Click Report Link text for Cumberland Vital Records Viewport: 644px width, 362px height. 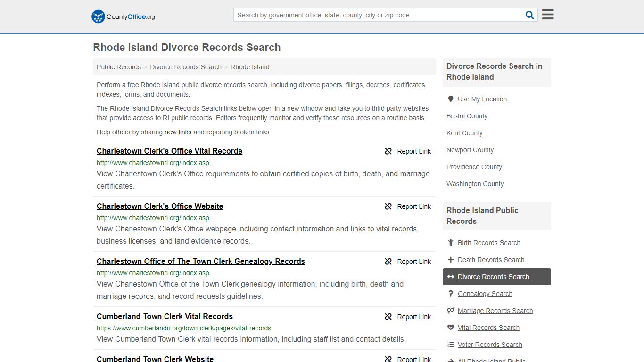click(x=414, y=317)
